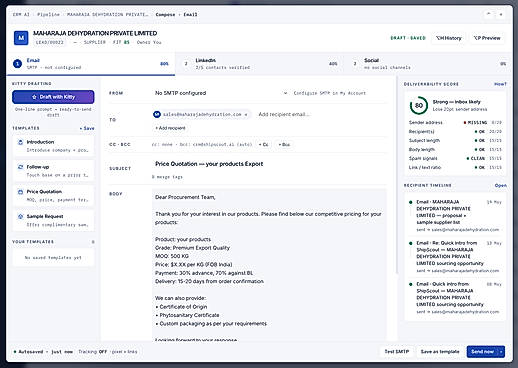Open the 08 May Quick intro timeline entry
The height and width of the screenshot is (368, 518).
pos(455,298)
